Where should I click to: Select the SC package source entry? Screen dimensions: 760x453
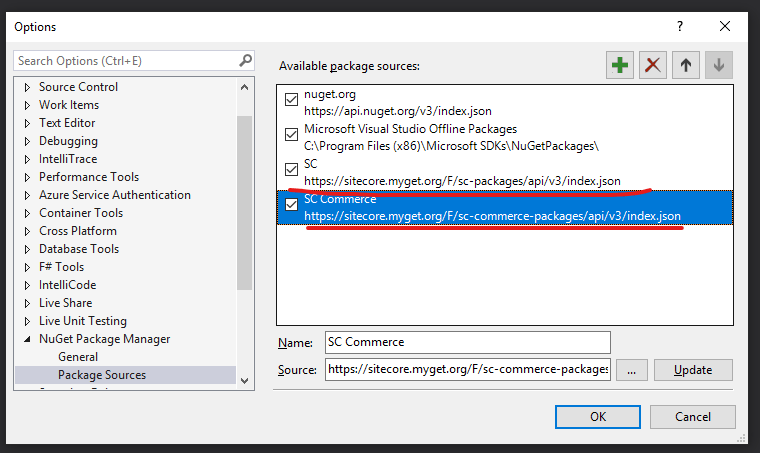tap(460, 172)
